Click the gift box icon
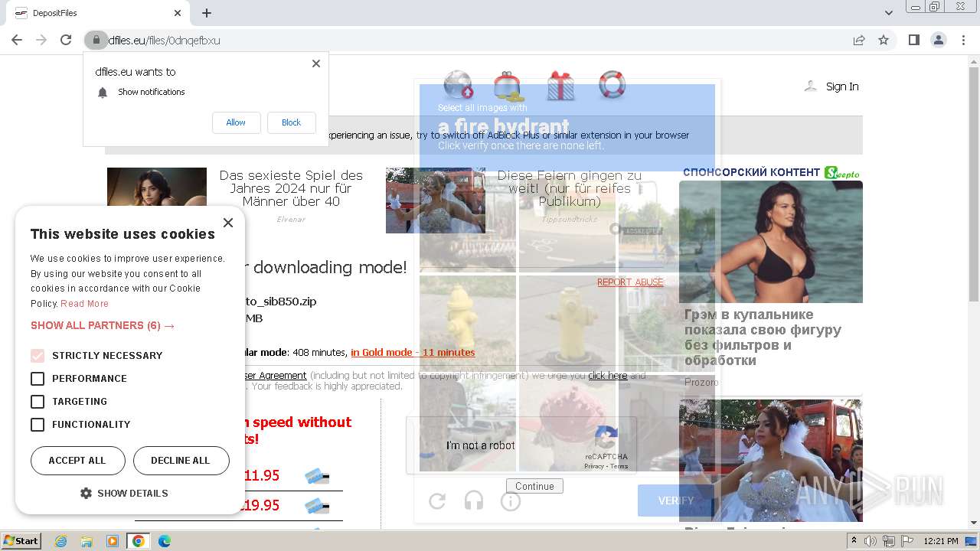The image size is (980, 551). point(560,85)
